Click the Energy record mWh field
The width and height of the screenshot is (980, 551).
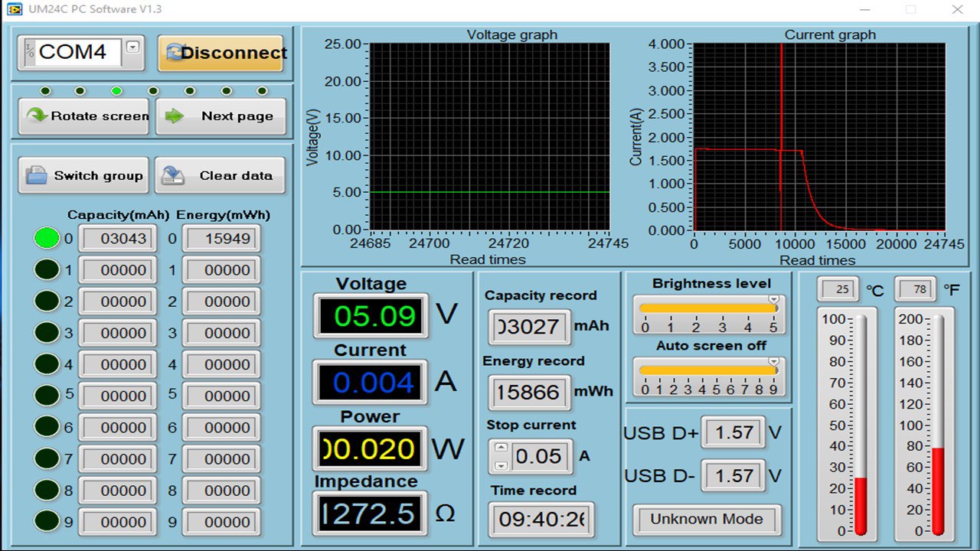(530, 393)
